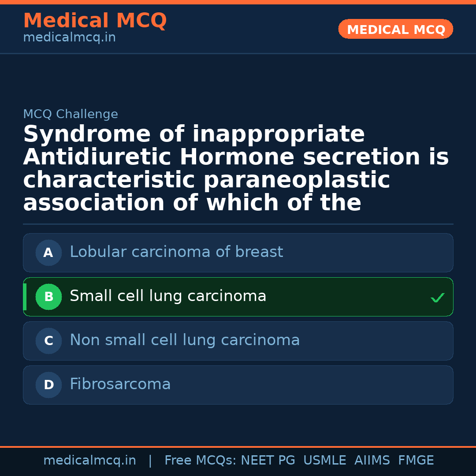Screen dimensions: 476x476
Task: Click "Free MCQs:" in the footer
Action: pos(201,461)
